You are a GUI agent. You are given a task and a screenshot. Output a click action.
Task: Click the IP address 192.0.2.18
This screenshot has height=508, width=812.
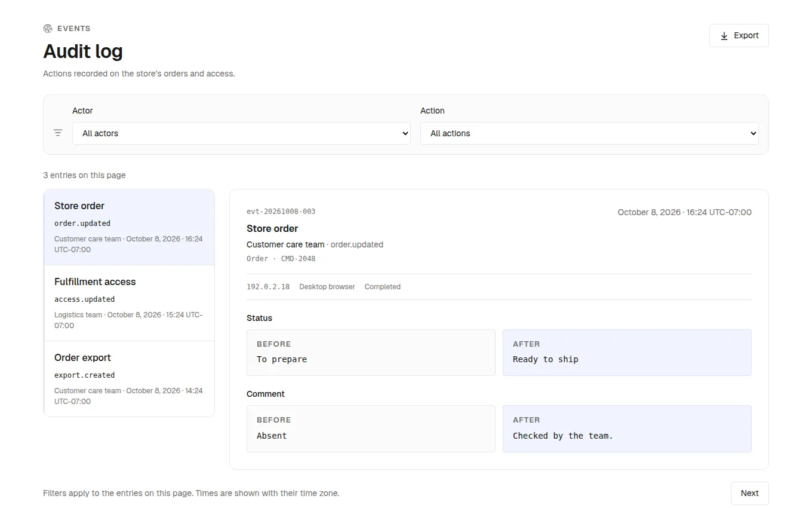268,287
